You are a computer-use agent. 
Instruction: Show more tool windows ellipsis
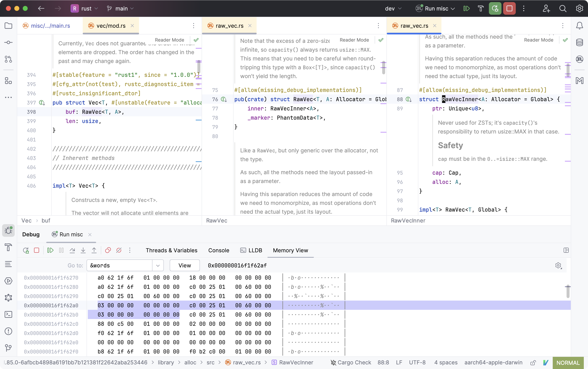point(8,97)
